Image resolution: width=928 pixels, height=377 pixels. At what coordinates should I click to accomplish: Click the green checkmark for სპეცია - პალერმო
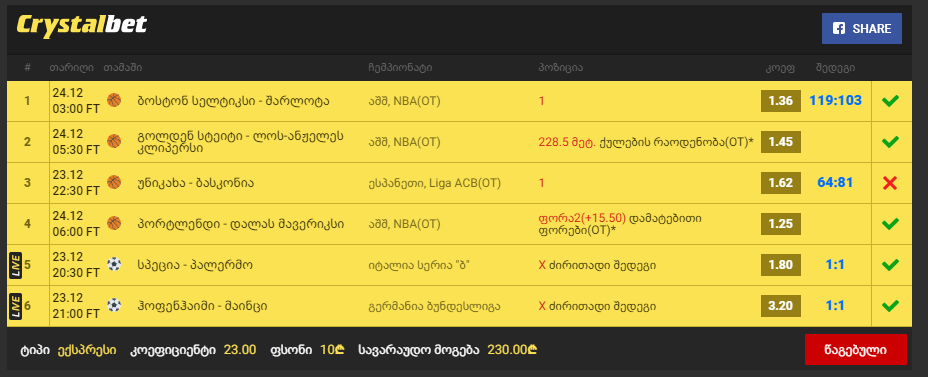(x=890, y=265)
